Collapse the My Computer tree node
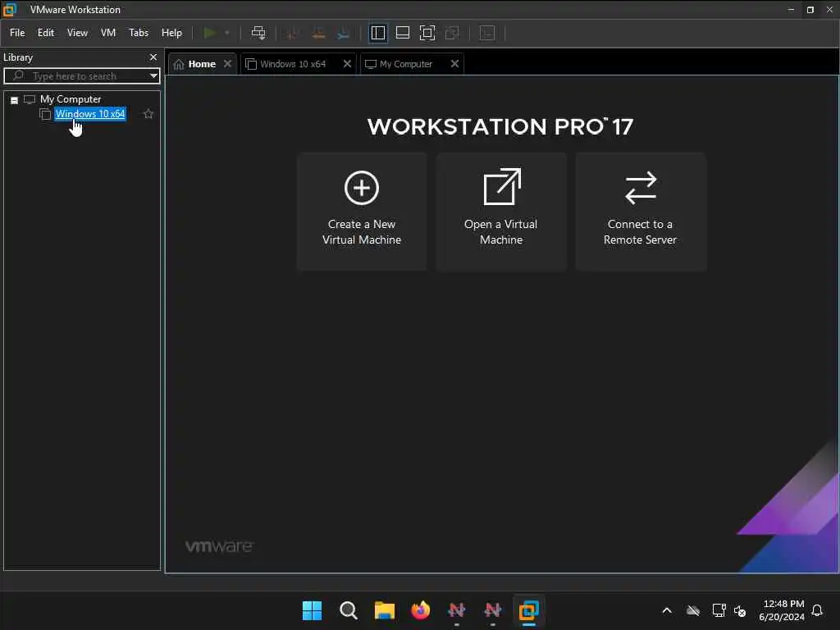 point(15,100)
